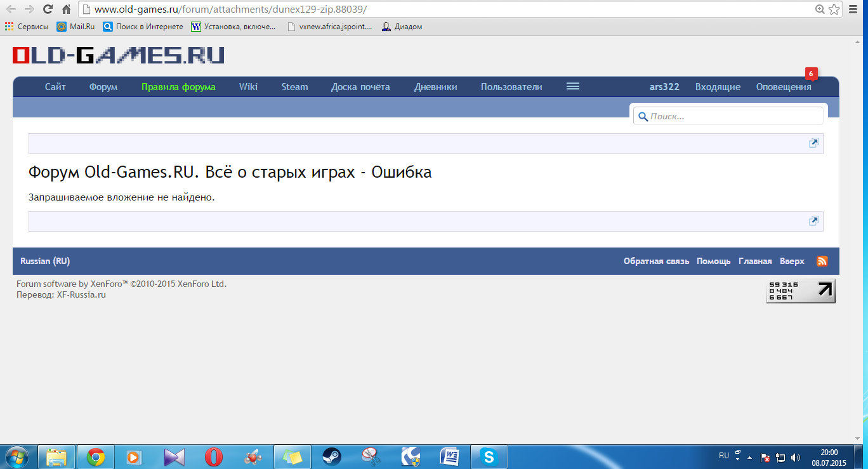Click the LiveInternet visitor counter badge

800,291
